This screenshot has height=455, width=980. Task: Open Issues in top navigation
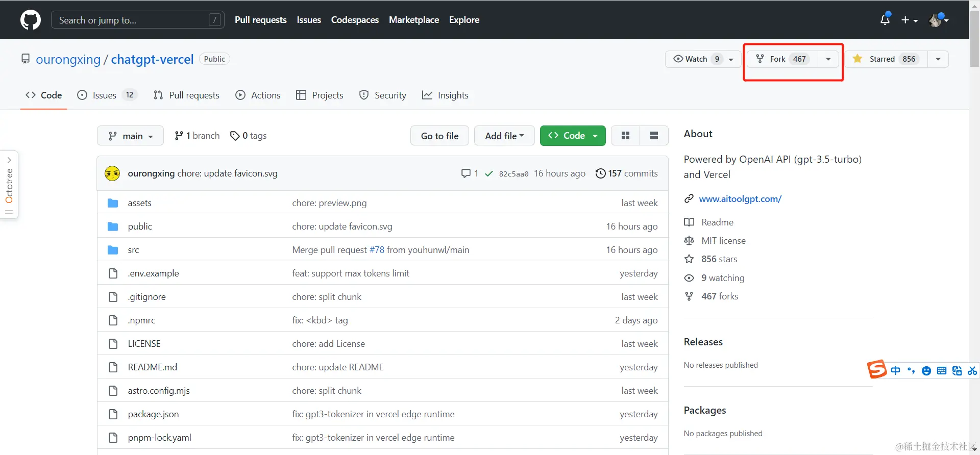(309, 20)
